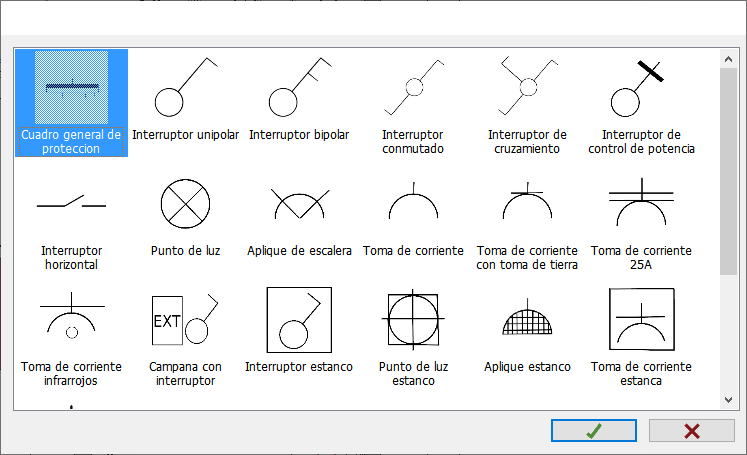This screenshot has width=747, height=455.
Task: Click 'Toma de corriente con toma de tierra' label
Action: [x=527, y=258]
